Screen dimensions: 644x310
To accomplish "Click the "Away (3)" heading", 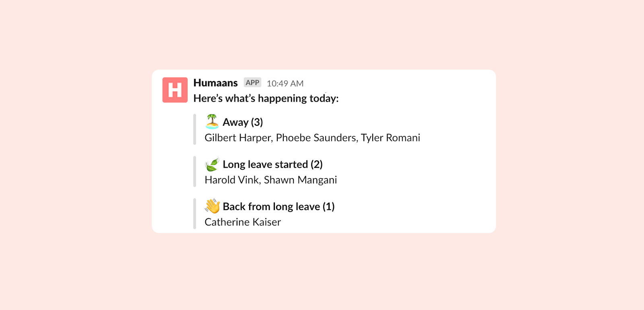I will [x=243, y=122].
